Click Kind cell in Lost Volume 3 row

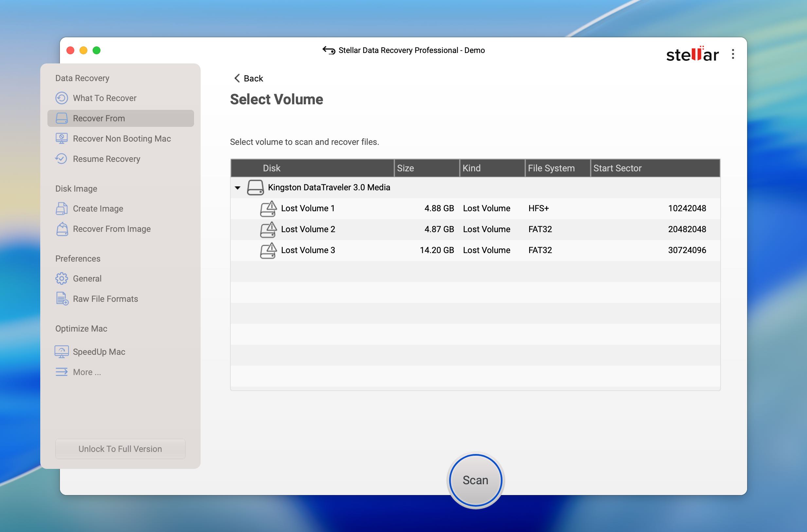[x=487, y=250]
